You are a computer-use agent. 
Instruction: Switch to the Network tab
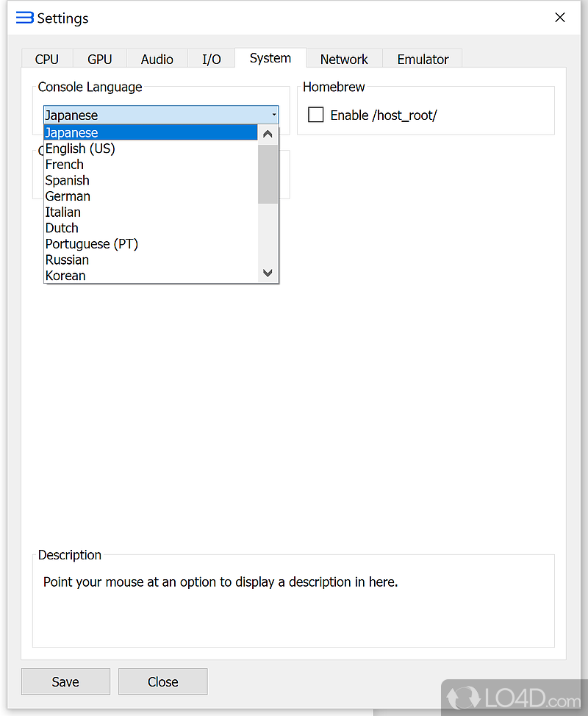[x=344, y=59]
